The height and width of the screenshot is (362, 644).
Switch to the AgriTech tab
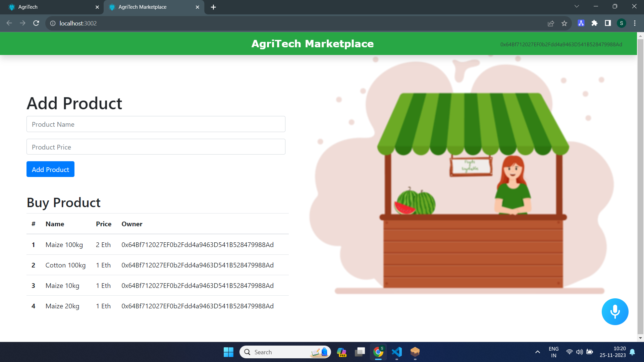[50, 7]
